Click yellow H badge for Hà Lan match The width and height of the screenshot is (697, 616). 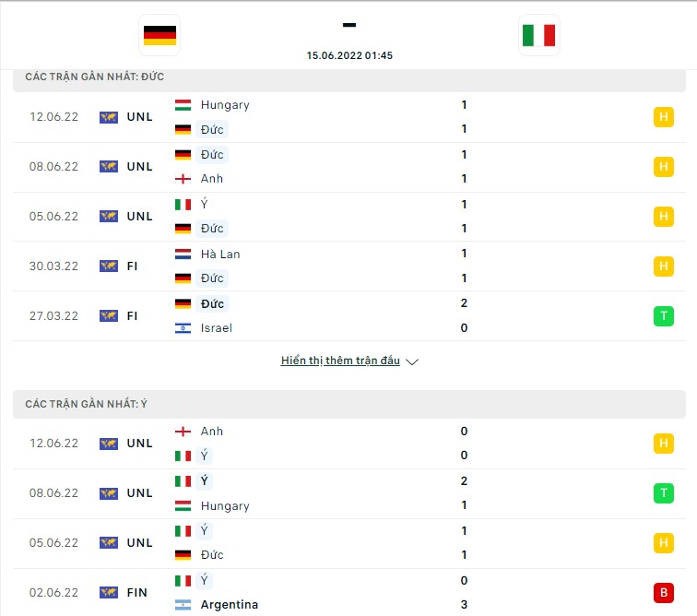663,267
